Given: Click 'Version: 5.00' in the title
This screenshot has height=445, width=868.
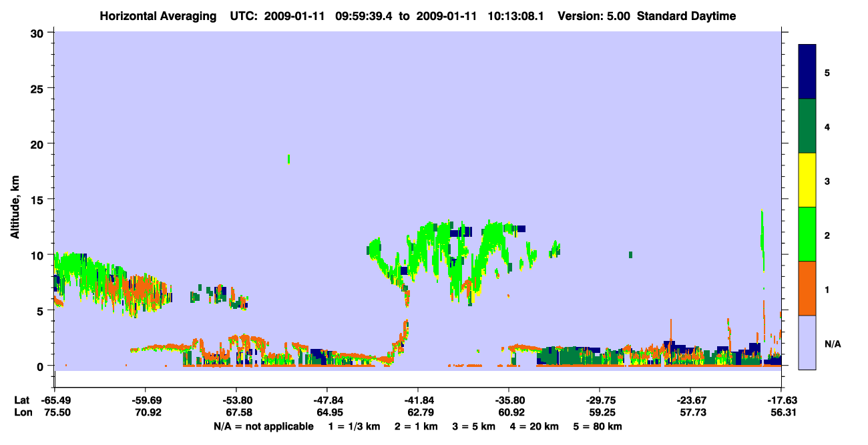Looking at the screenshot, I should click(x=594, y=16).
